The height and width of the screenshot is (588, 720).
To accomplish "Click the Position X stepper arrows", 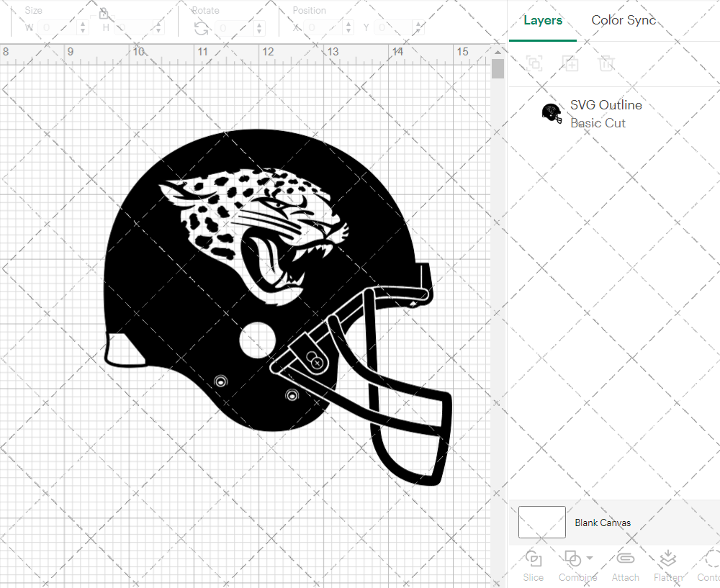I will [348, 27].
